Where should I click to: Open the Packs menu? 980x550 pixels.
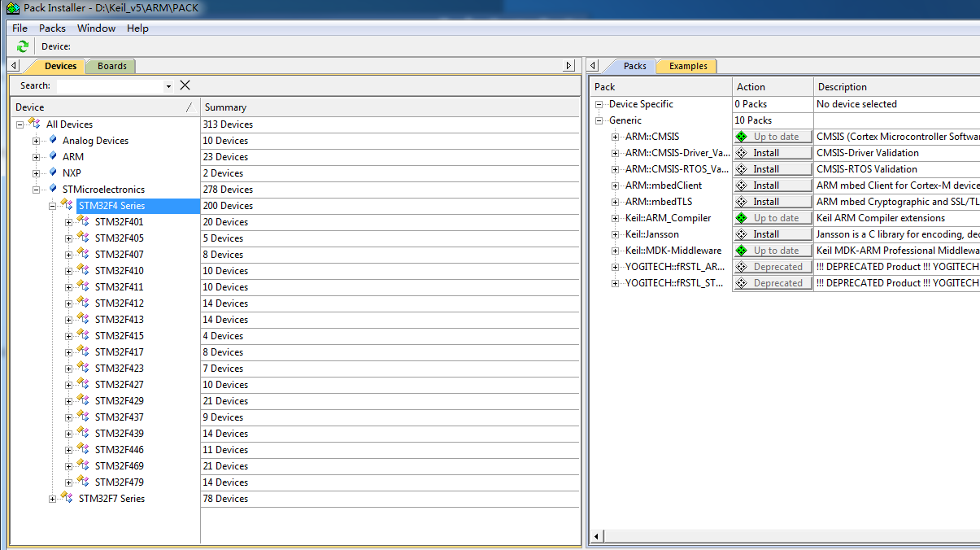(x=52, y=28)
